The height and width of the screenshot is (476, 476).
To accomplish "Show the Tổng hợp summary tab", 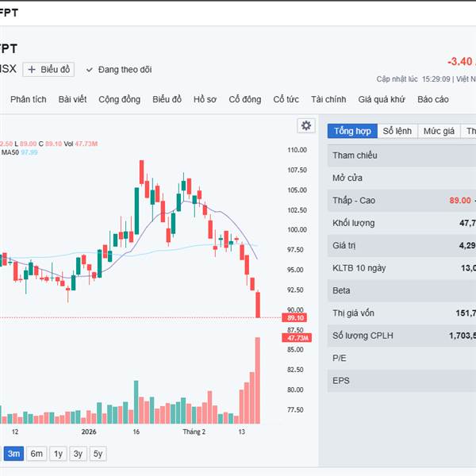I will (352, 131).
